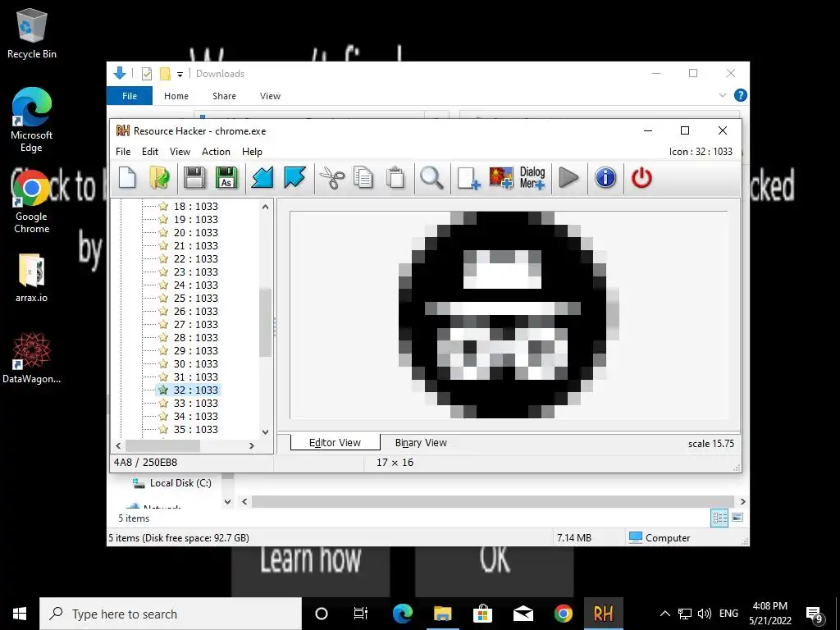The height and width of the screenshot is (630, 840).
Task: Click the down-pointing blue flag arrow icon
Action: pos(294,178)
